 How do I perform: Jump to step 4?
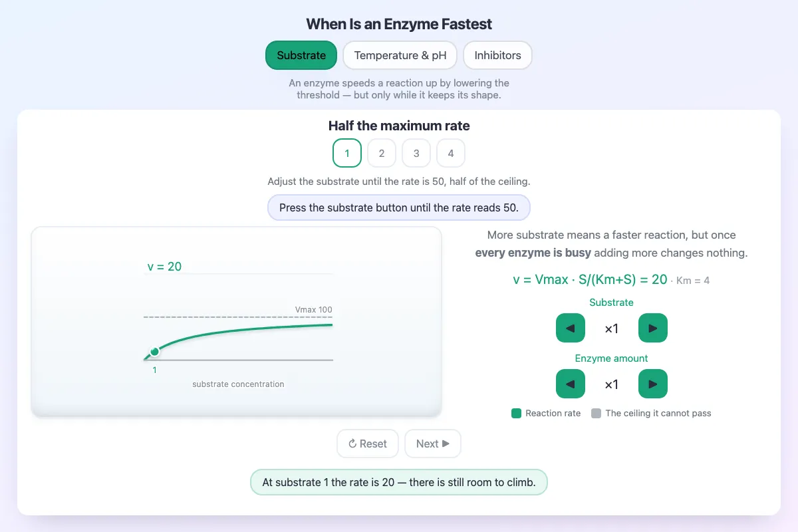tap(451, 153)
